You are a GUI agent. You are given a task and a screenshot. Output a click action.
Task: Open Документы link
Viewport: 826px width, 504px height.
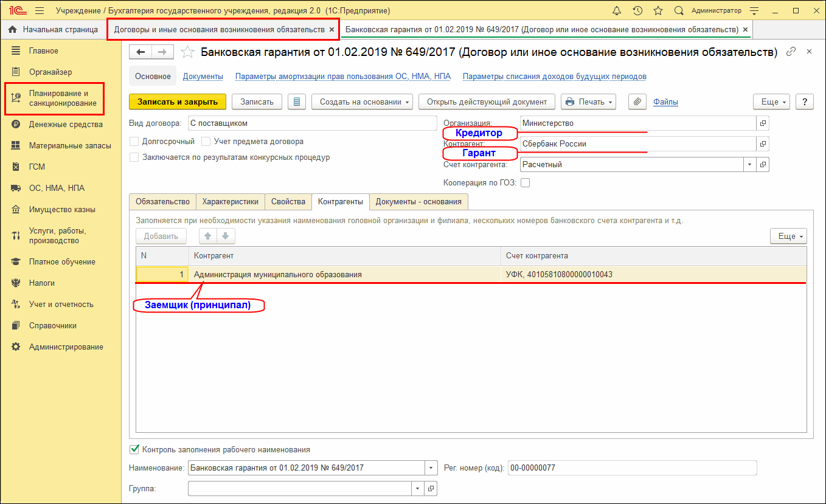203,77
